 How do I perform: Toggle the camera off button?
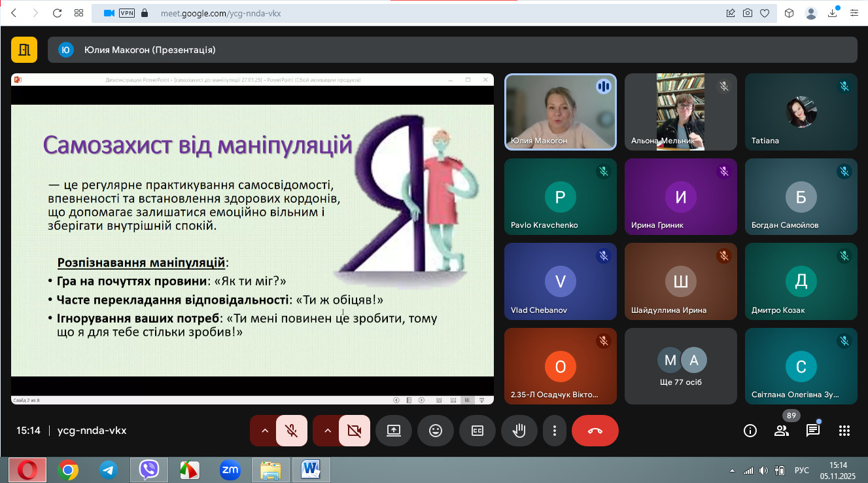point(355,431)
